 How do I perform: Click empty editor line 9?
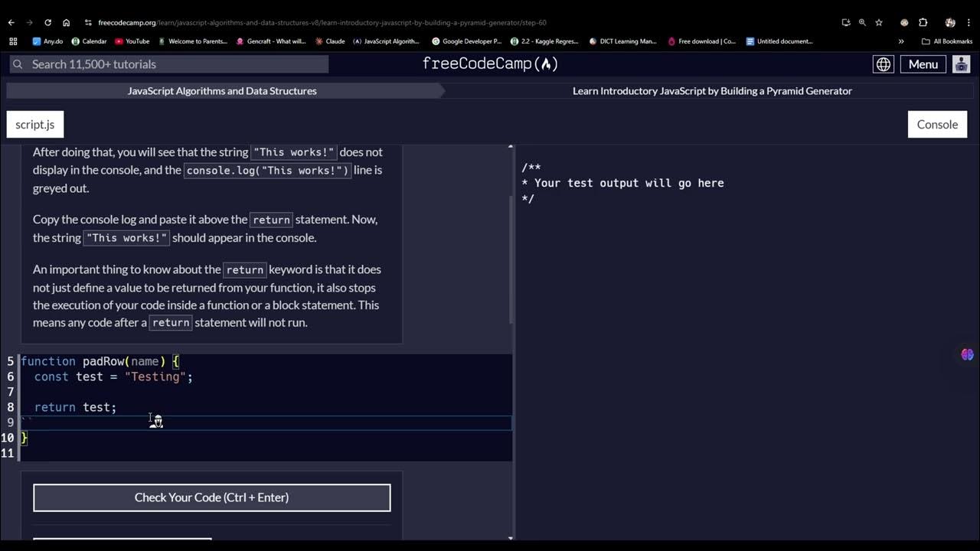[266, 422]
